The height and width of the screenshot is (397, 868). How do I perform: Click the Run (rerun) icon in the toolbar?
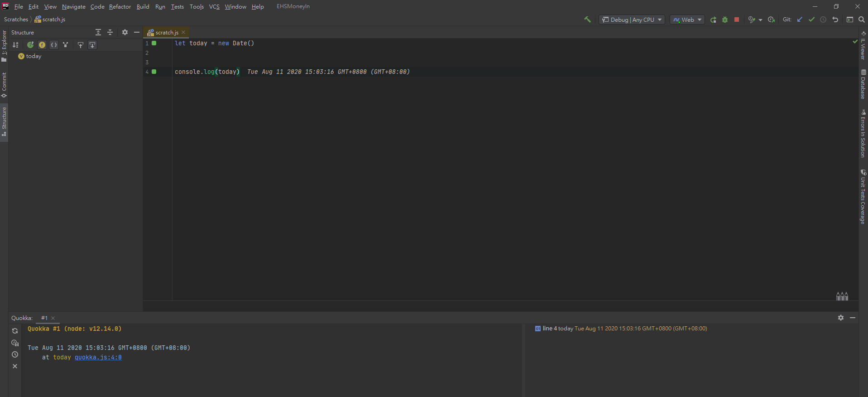pos(713,19)
